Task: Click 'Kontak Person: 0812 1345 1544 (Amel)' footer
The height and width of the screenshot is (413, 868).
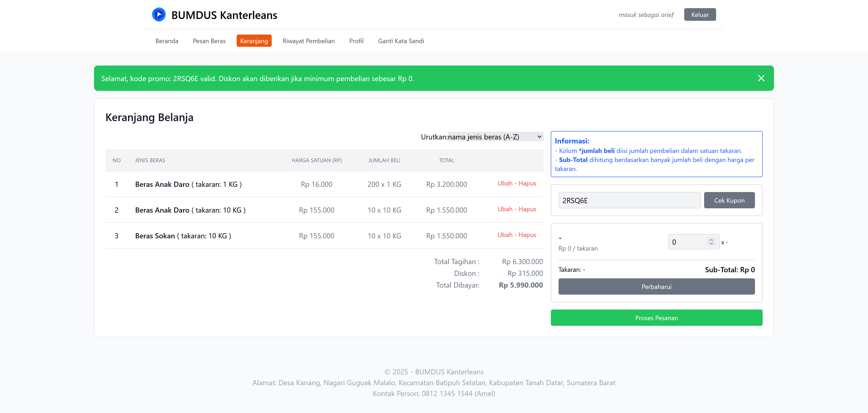Action: click(x=434, y=394)
